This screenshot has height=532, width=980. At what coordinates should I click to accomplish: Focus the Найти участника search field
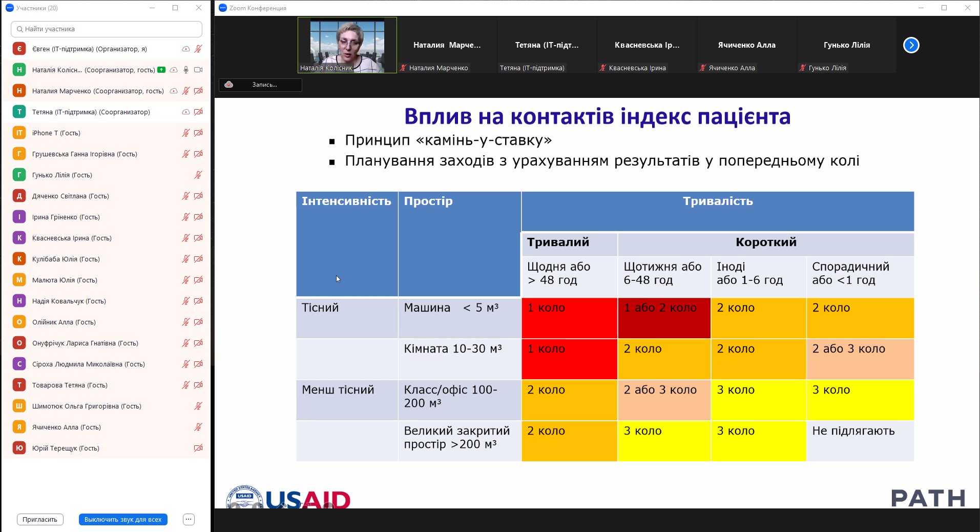[107, 29]
